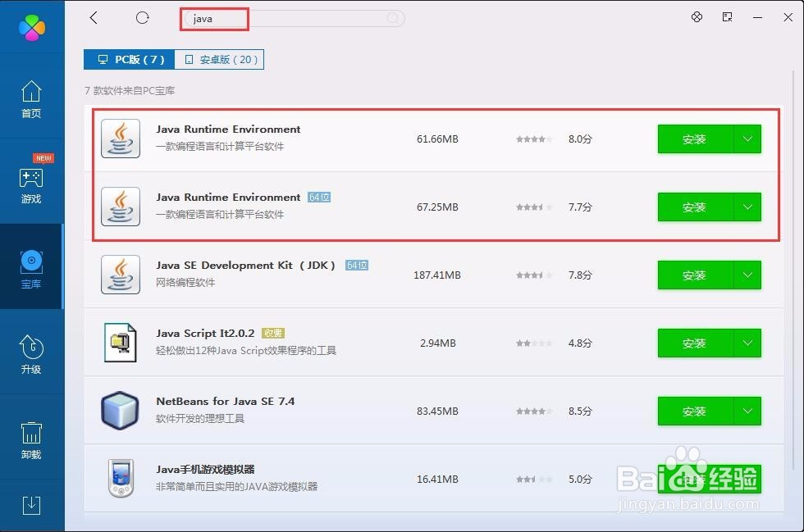Open the NetBeans for Java SE 7.4 title

pos(225,402)
